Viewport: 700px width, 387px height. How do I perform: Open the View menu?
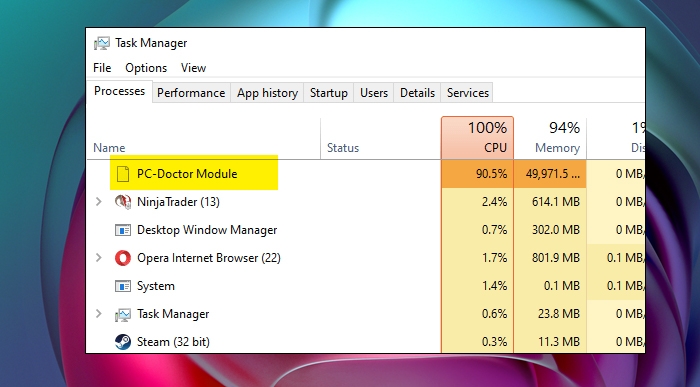193,68
